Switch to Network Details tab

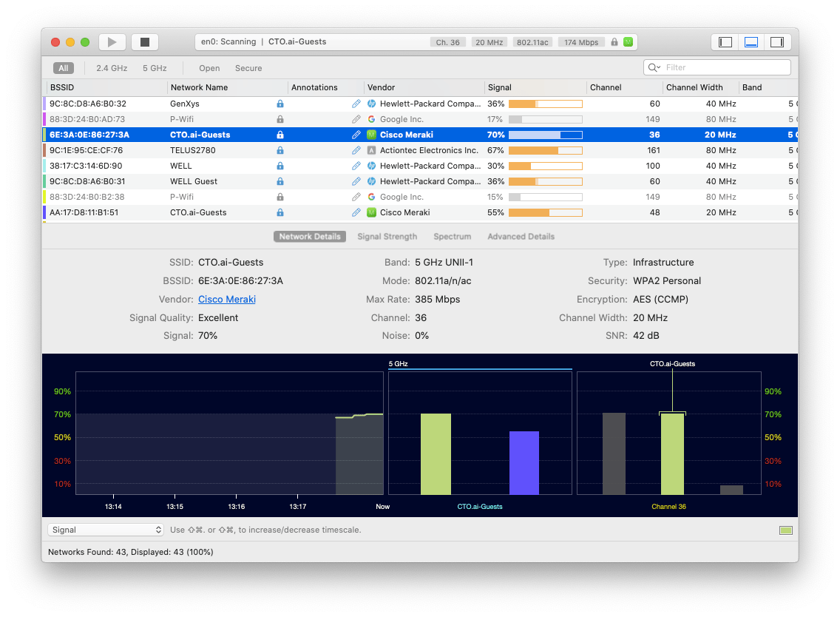[310, 237]
